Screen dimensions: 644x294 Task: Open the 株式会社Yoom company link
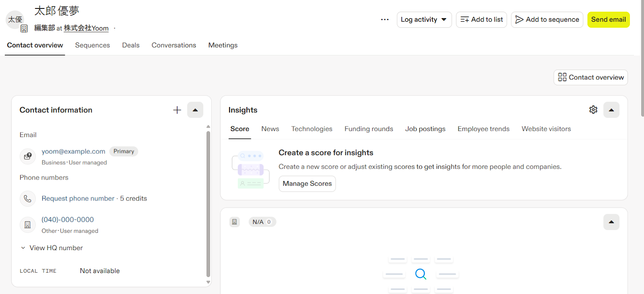click(x=86, y=28)
